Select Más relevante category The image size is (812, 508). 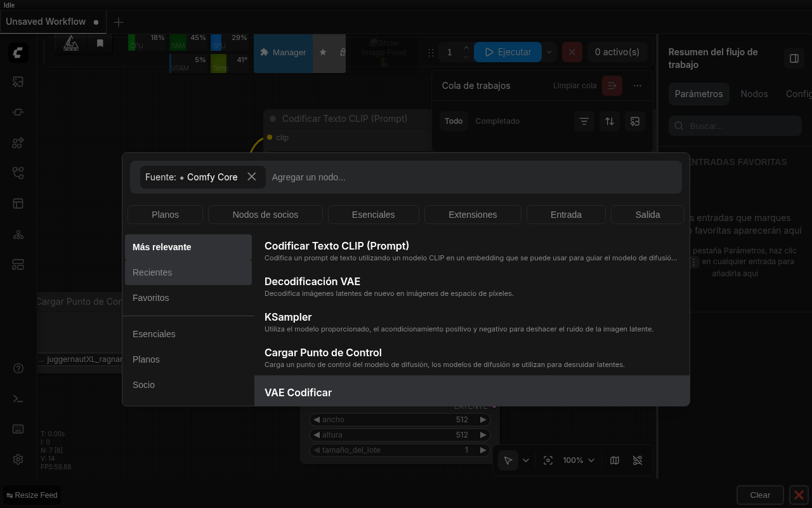point(188,247)
